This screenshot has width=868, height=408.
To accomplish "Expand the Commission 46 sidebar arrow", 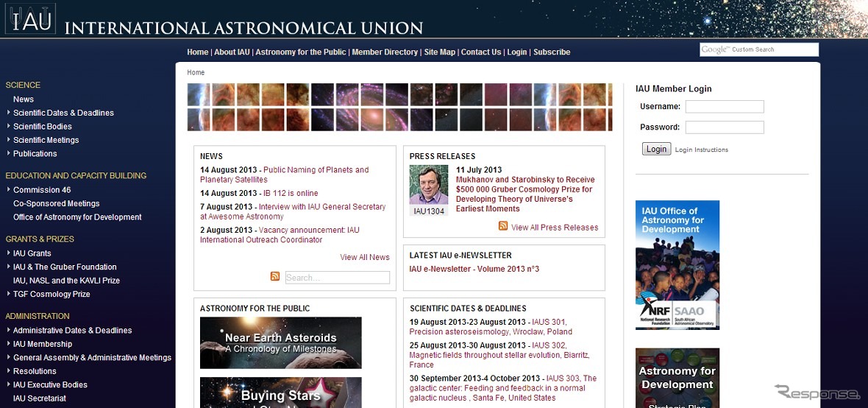I will (x=9, y=189).
